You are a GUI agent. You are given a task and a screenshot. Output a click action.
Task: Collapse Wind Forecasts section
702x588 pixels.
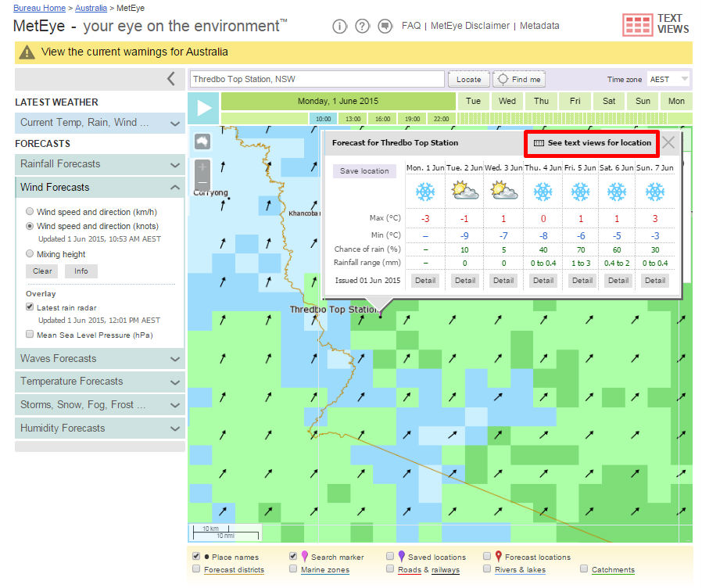pos(100,187)
